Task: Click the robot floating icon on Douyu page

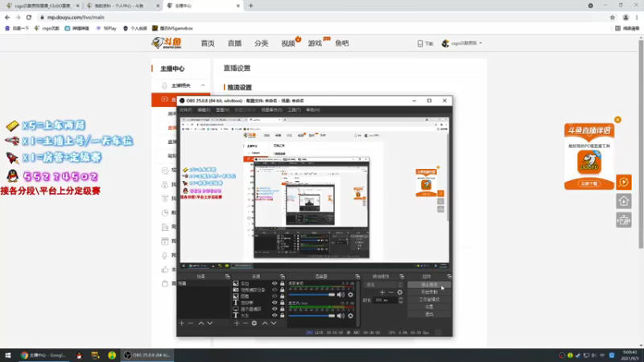Action: (x=623, y=220)
